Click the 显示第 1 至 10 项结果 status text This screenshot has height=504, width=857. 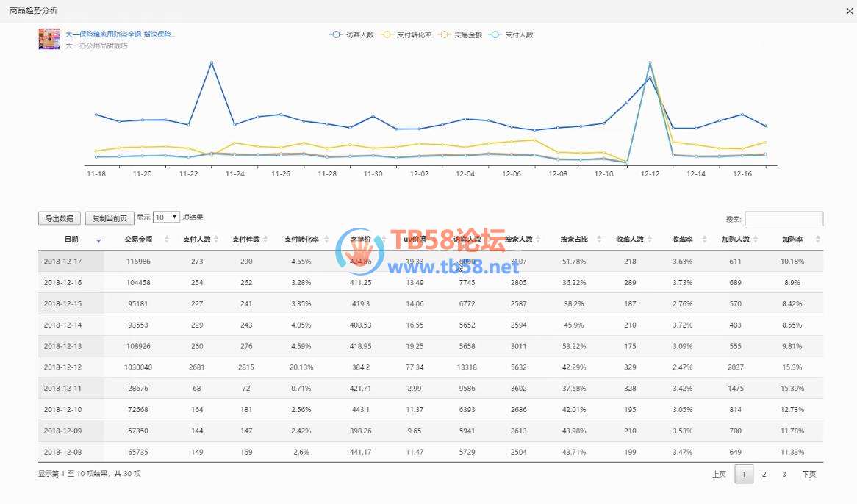90,474
